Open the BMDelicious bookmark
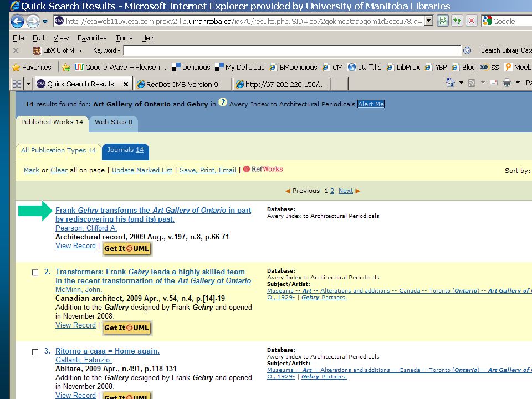 [x=293, y=67]
